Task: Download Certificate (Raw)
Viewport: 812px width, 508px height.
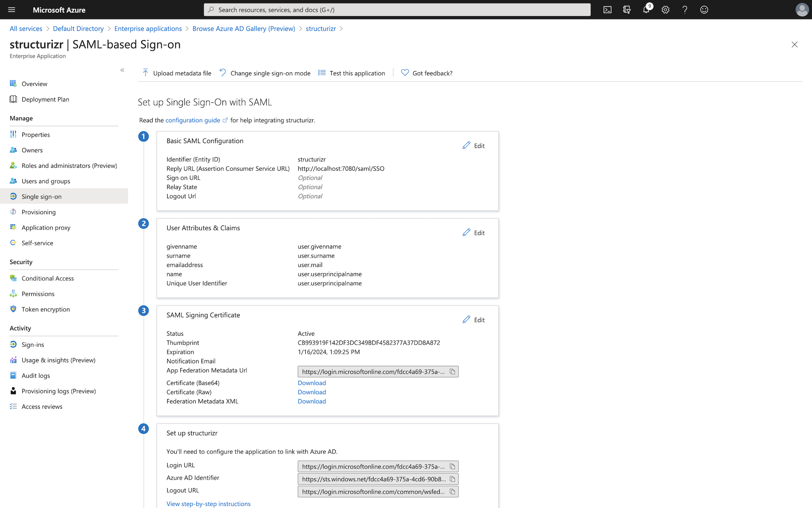Action: click(x=312, y=392)
